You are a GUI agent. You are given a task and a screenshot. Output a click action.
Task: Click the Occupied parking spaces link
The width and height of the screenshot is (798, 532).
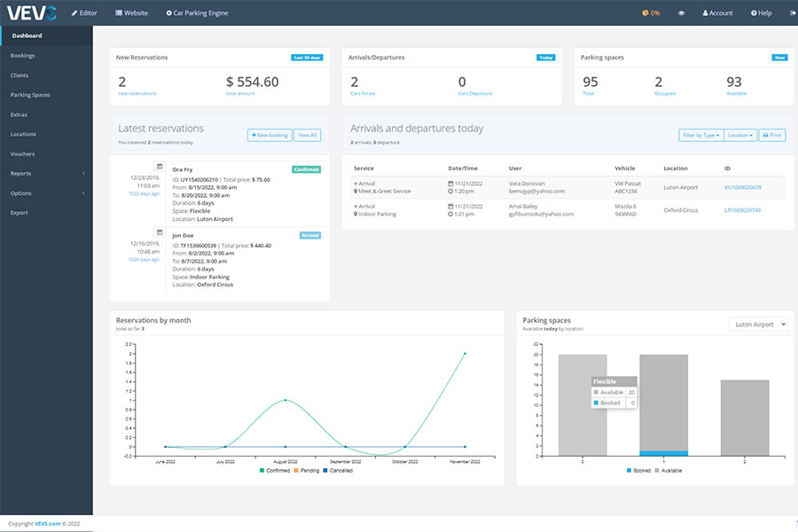coord(665,94)
